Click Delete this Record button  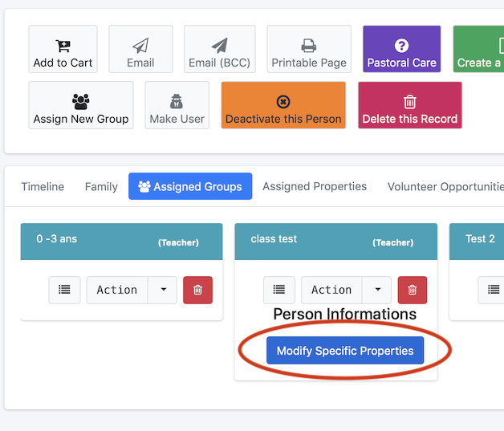410,105
